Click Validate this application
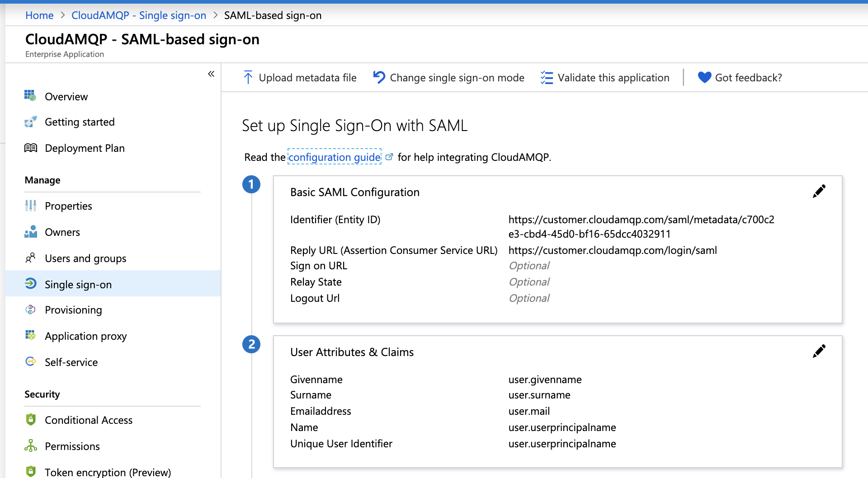868x478 pixels. pyautogui.click(x=605, y=78)
